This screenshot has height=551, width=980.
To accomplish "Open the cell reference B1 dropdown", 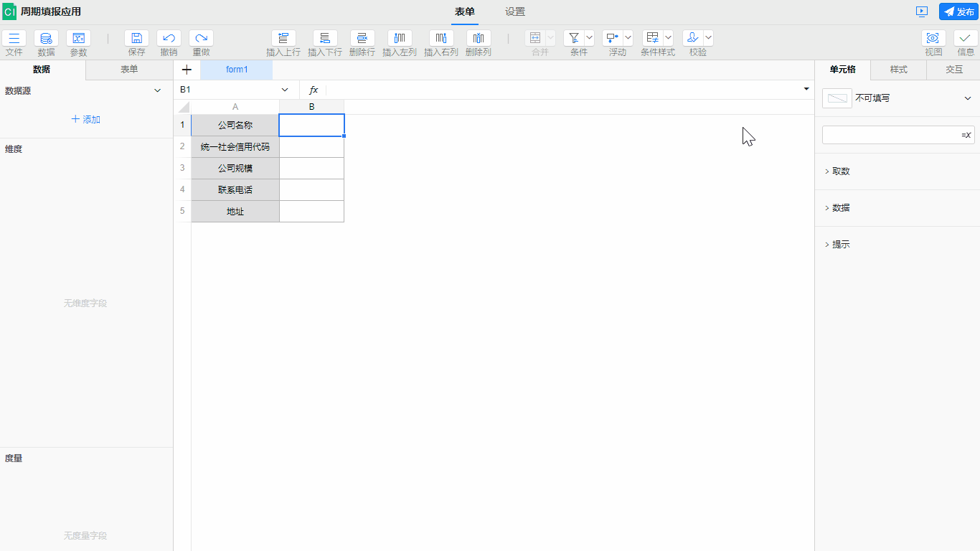I will (285, 90).
